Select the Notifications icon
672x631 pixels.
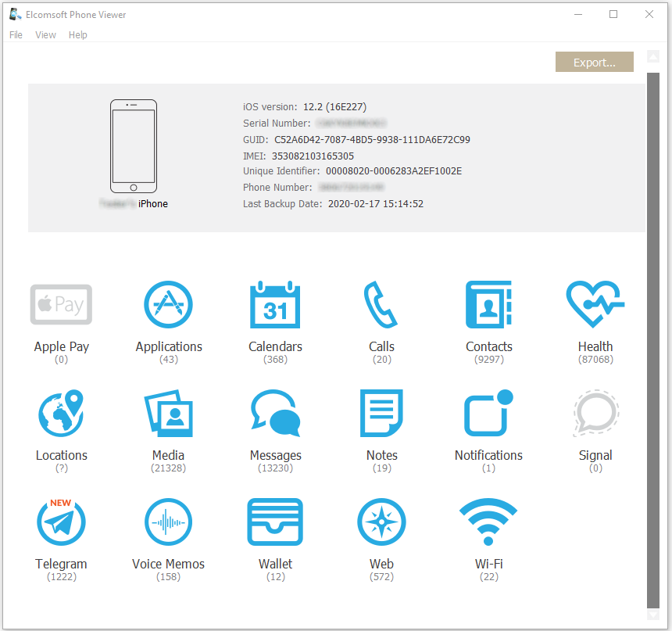click(488, 413)
